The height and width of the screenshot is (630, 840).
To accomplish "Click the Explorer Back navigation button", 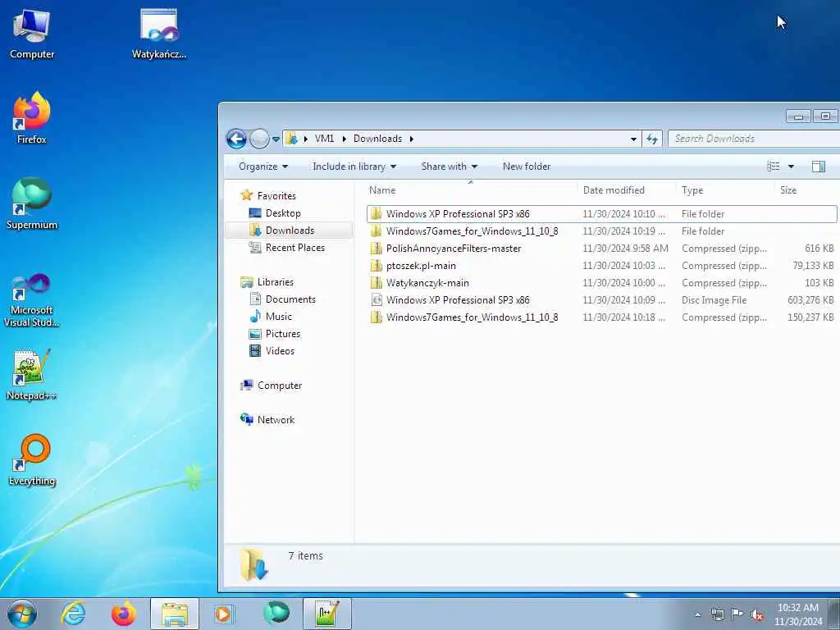I will [x=236, y=139].
